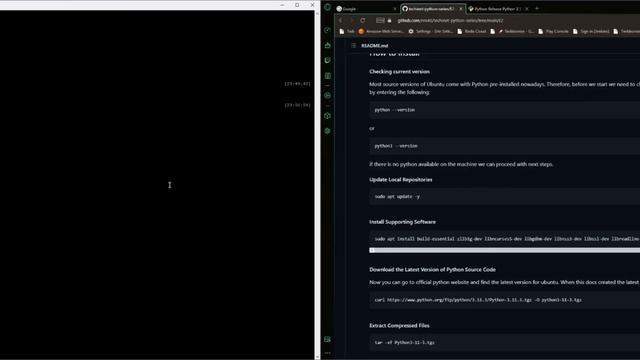The width and height of the screenshot is (640, 360).
Task: Click terminal scrollbar up arrow
Action: [317, 13]
